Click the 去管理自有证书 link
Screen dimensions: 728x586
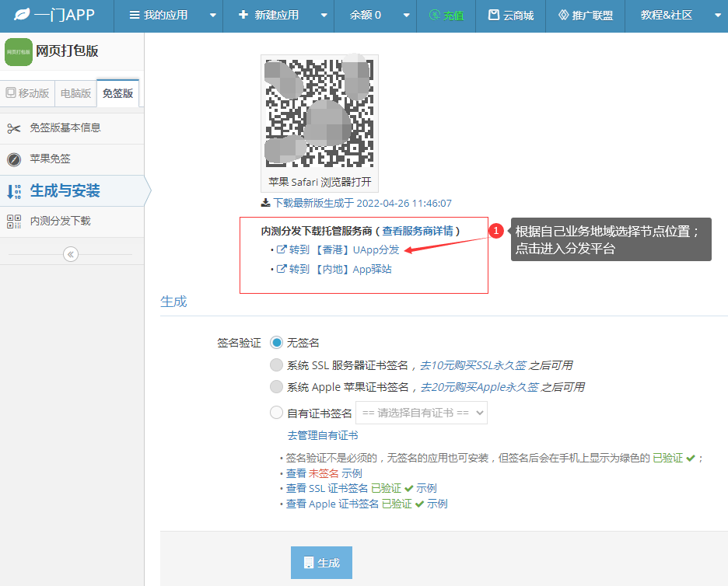[323, 436]
